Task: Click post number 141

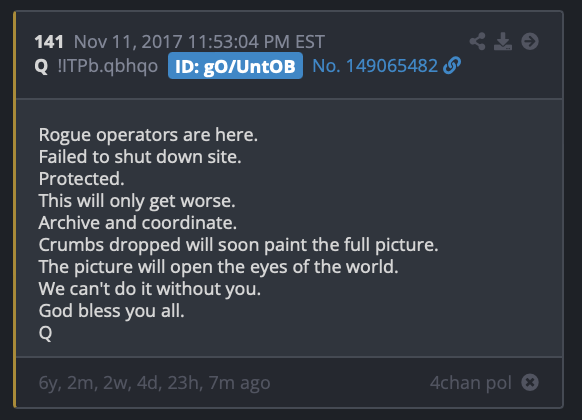Action: point(49,42)
